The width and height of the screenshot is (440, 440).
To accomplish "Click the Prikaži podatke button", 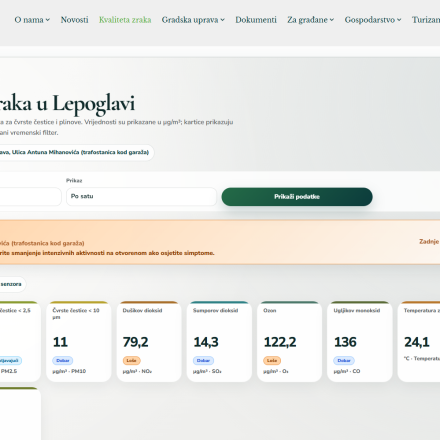I will pos(297,197).
